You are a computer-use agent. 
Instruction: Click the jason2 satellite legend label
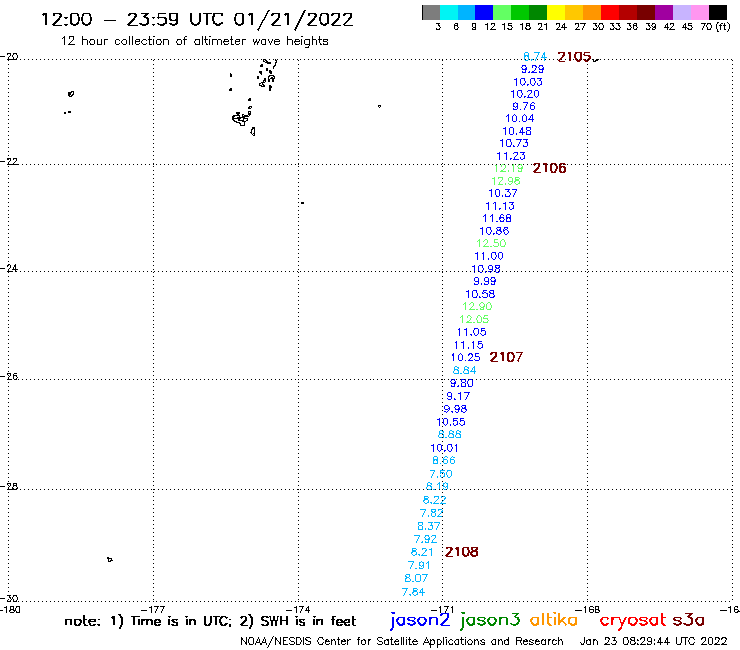[420, 620]
